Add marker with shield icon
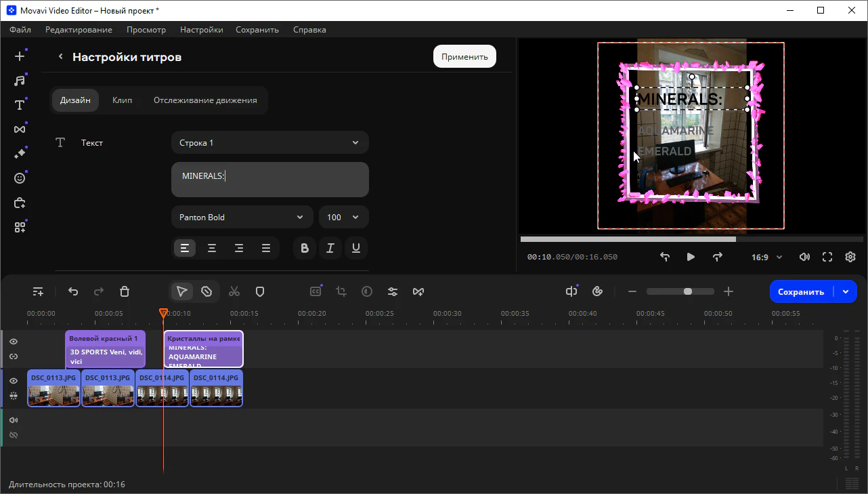This screenshot has width=868, height=494. point(259,291)
